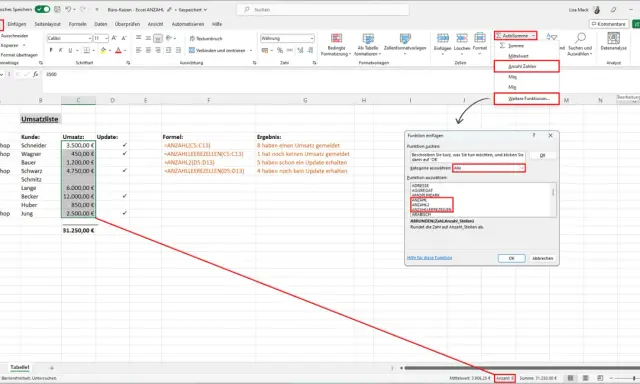
Task: Click Abbrechen in Funktion einfügen dialog
Action: tap(542, 258)
